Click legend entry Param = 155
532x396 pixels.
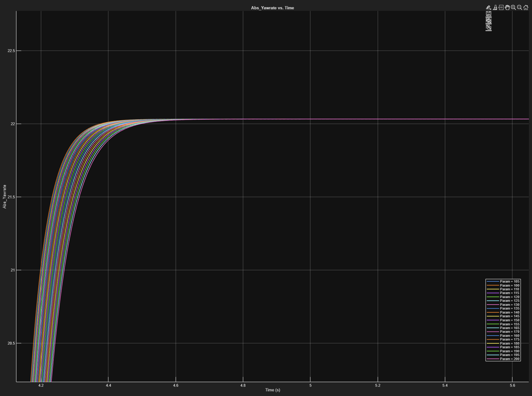[503, 324]
